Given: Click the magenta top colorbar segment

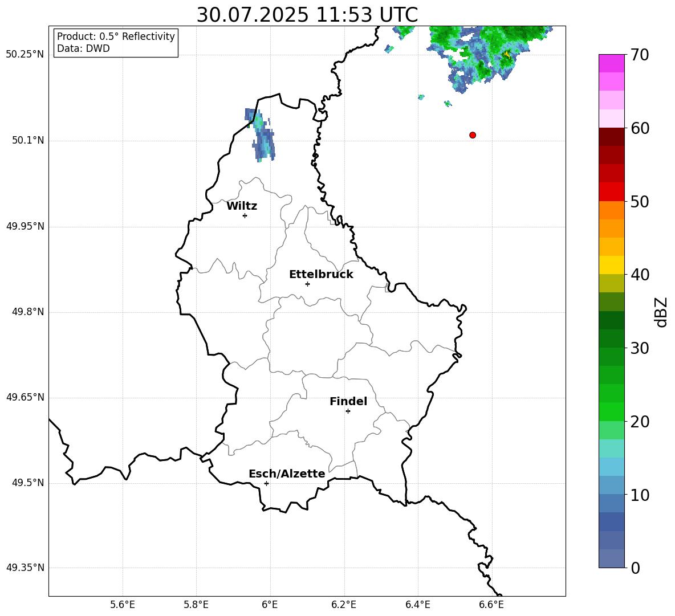Looking at the screenshot, I should 611,63.
